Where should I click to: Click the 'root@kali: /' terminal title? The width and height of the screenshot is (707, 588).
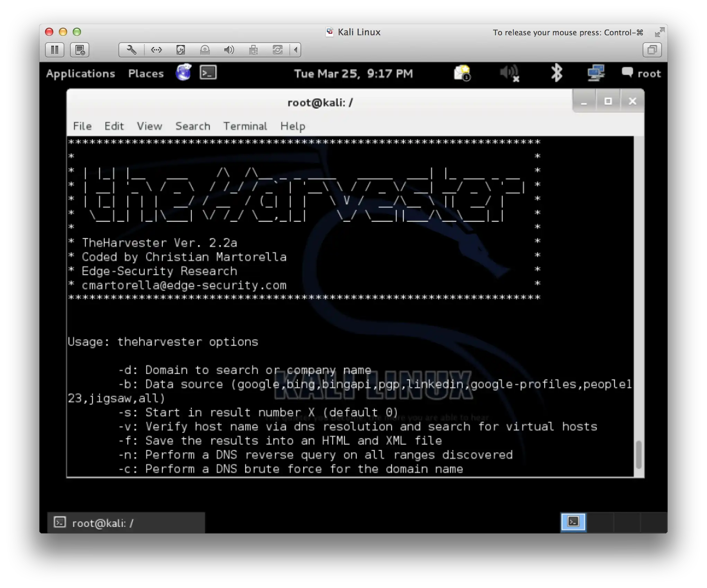[320, 103]
